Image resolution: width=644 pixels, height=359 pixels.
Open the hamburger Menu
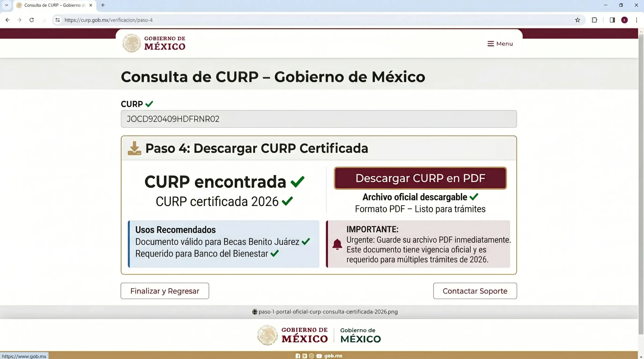click(500, 44)
